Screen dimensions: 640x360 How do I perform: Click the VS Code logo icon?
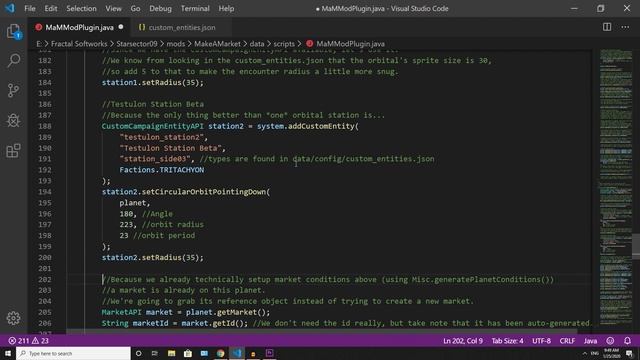pyautogui.click(x=10, y=8)
